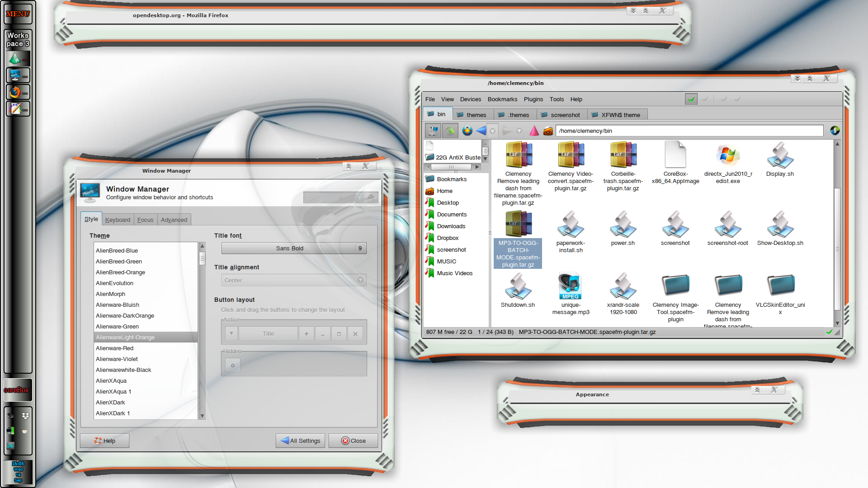This screenshot has width=868, height=488.
Task: Click the theme list vertical scrollbar
Action: [202, 258]
